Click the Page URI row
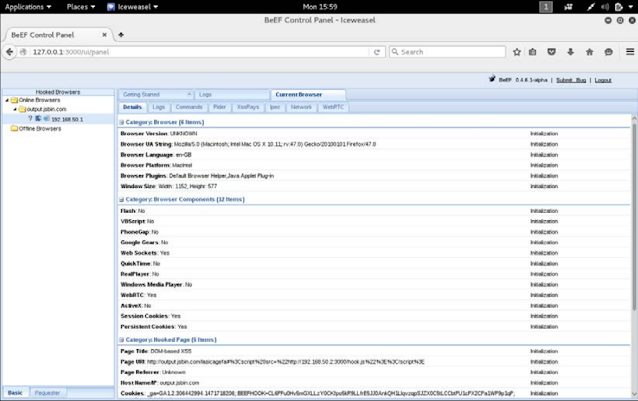Image resolution: width=638 pixels, height=401 pixels. click(x=374, y=362)
